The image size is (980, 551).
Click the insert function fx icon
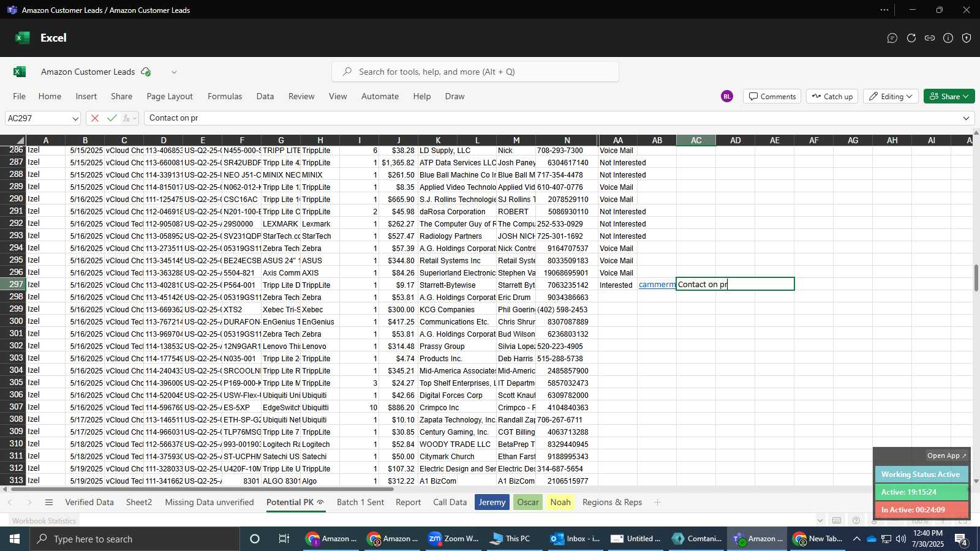[x=127, y=118]
